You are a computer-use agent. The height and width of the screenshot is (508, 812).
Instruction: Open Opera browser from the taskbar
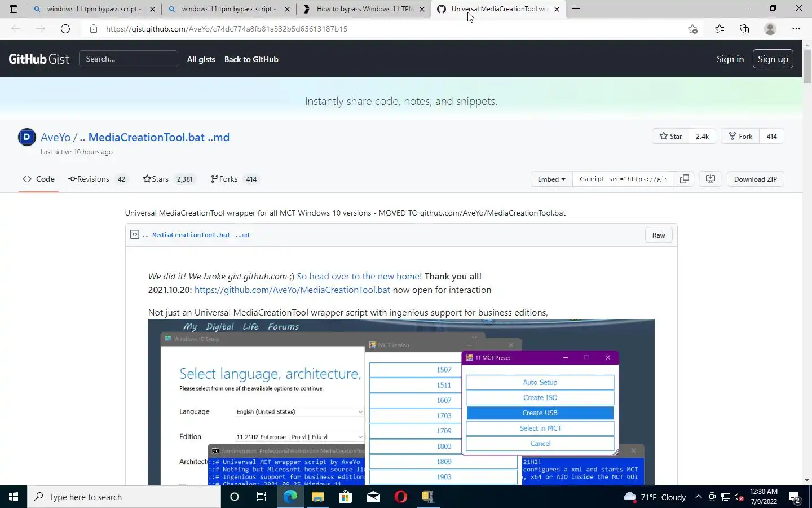(400, 497)
